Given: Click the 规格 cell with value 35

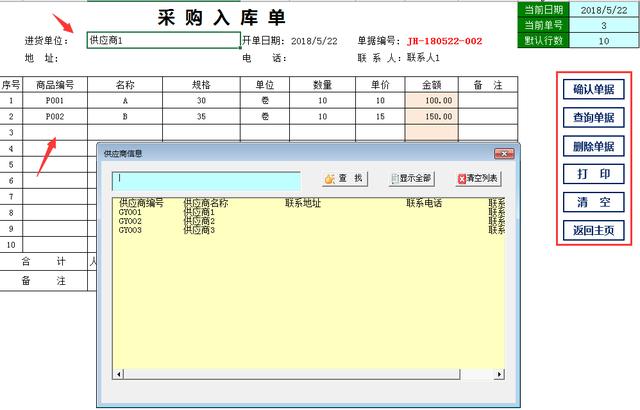Looking at the screenshot, I should coord(202,116).
